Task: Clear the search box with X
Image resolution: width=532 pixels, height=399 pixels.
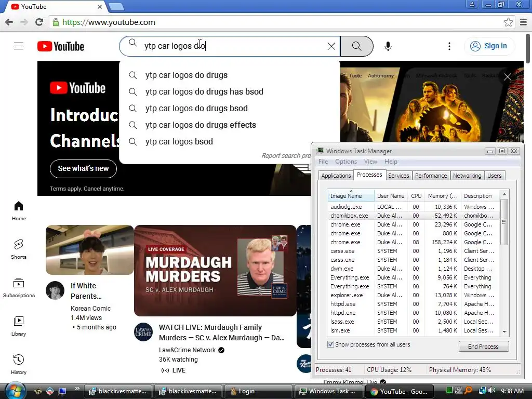Action: point(331,46)
